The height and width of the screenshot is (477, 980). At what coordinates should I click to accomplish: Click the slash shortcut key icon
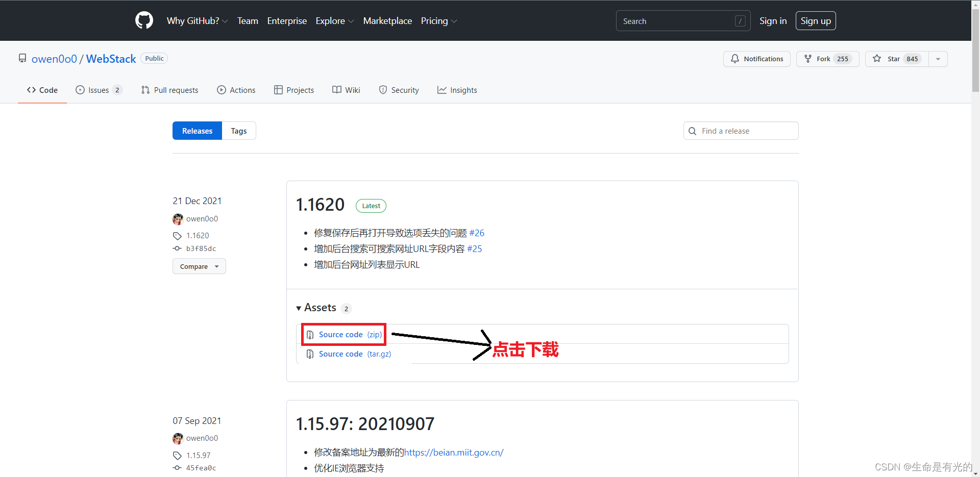[x=740, y=21]
